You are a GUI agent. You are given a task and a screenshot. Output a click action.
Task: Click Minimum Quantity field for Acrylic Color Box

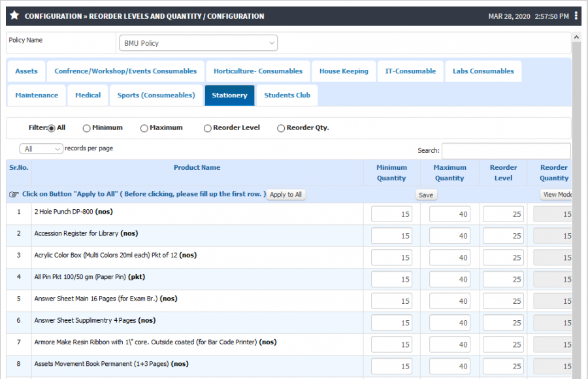click(x=391, y=257)
